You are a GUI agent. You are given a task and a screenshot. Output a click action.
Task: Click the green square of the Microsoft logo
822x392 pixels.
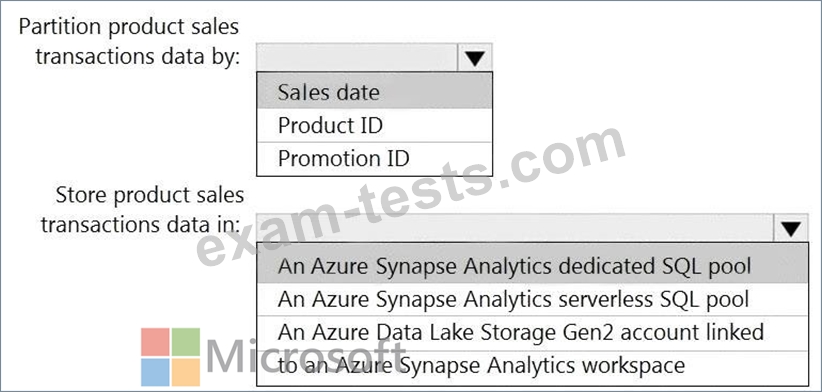pyautogui.click(x=186, y=342)
